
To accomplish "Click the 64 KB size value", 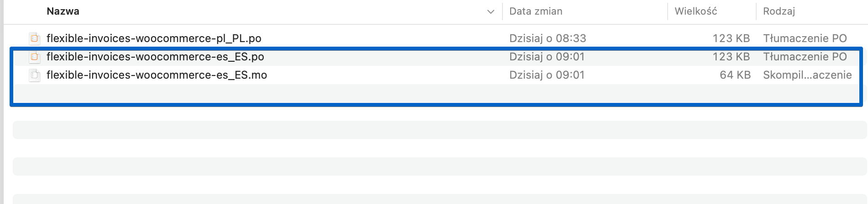I will tap(735, 75).
